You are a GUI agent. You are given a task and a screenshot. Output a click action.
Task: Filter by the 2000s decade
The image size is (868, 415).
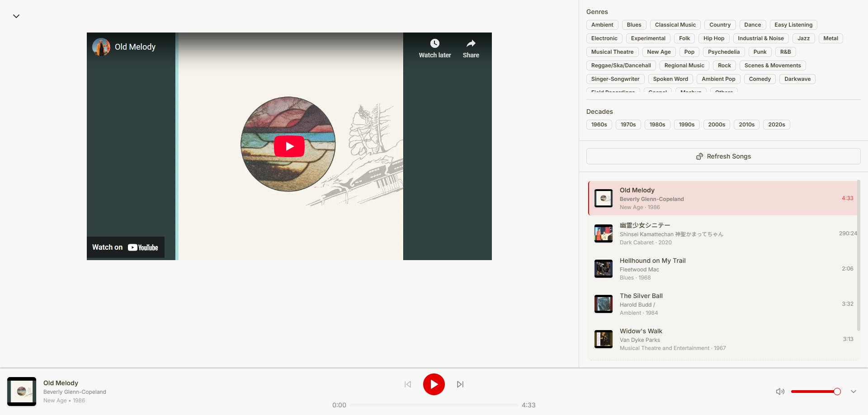(717, 125)
